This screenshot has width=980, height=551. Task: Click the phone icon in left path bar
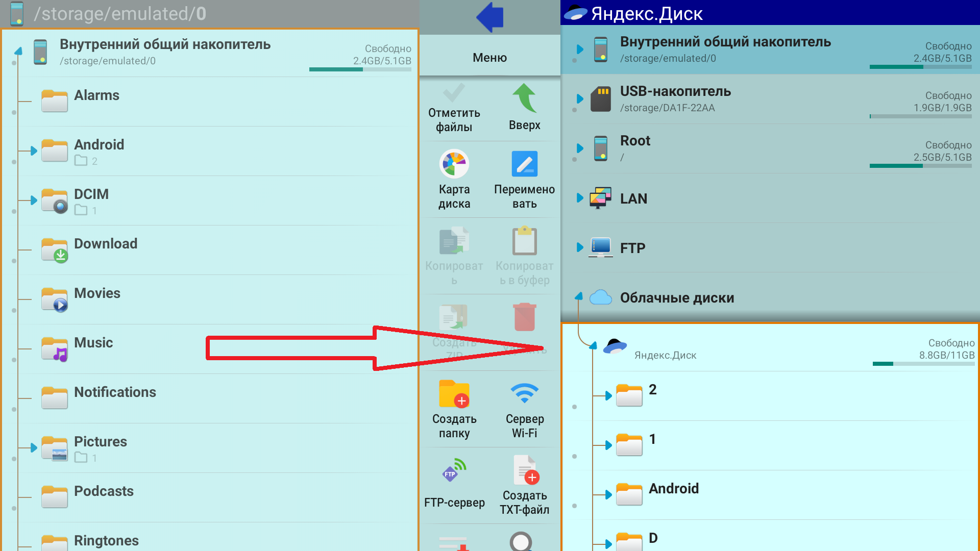[17, 13]
